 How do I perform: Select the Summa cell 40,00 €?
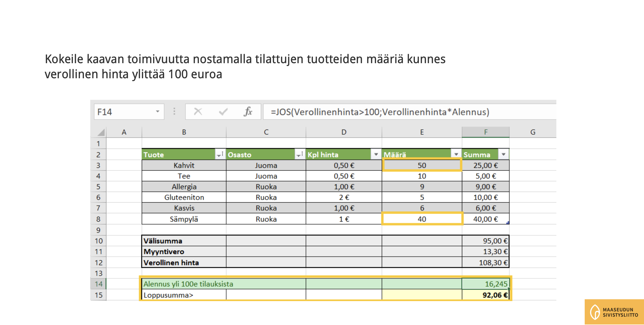pyautogui.click(x=486, y=219)
